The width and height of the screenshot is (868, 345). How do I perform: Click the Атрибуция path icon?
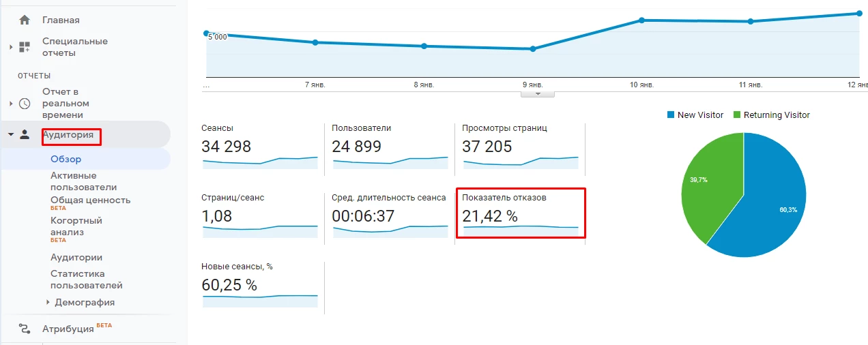coord(25,329)
